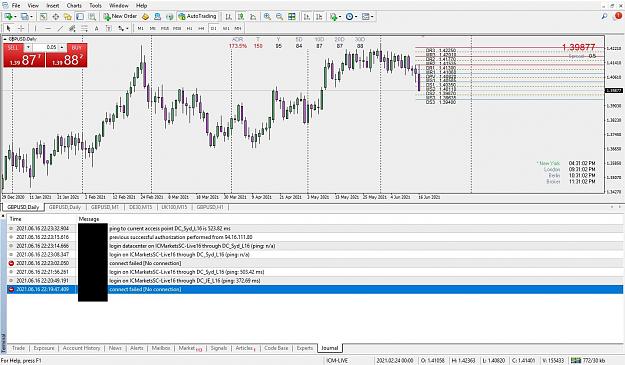This screenshot has width=625, height=365.
Task: Select the Fibonacci Retracement tool
Action: coord(84,28)
